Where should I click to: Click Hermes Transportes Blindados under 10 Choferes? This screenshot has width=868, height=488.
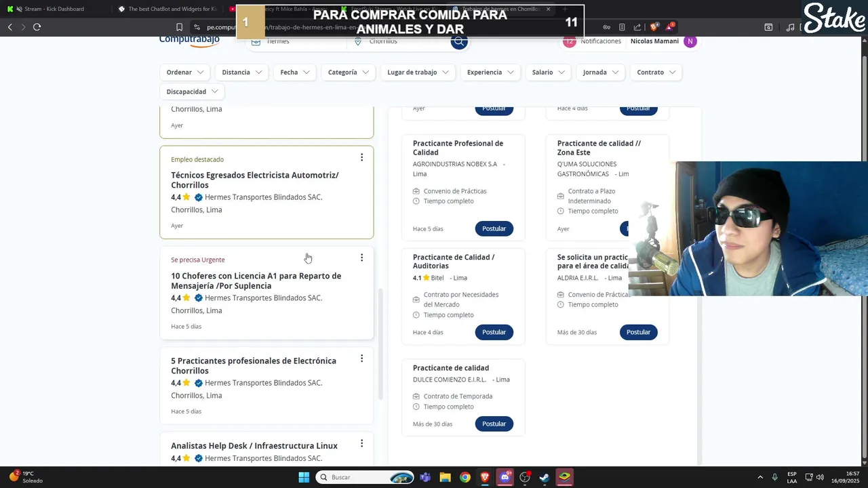point(263,298)
